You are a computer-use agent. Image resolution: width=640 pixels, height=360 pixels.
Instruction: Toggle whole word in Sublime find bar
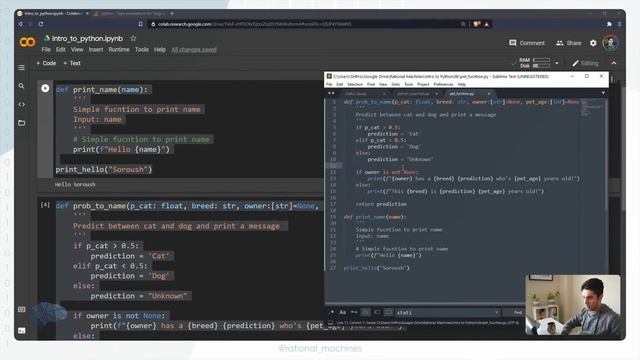(354, 313)
